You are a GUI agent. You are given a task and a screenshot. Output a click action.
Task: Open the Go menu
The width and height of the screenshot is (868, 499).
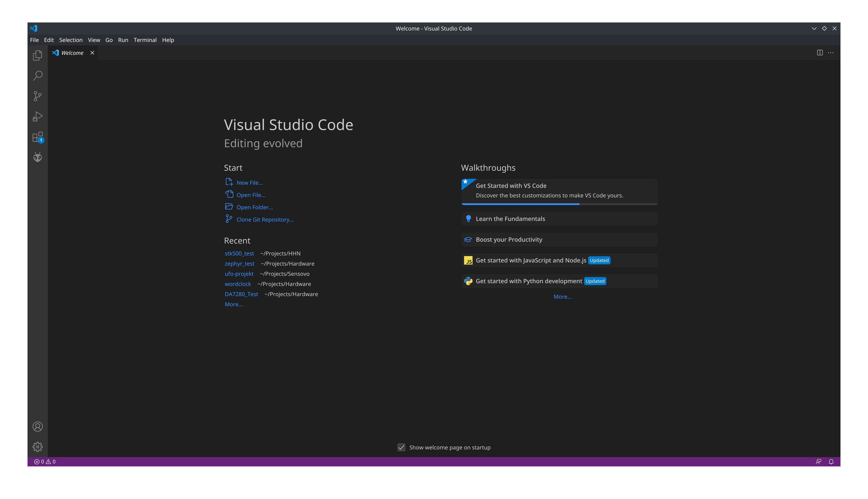click(x=109, y=40)
